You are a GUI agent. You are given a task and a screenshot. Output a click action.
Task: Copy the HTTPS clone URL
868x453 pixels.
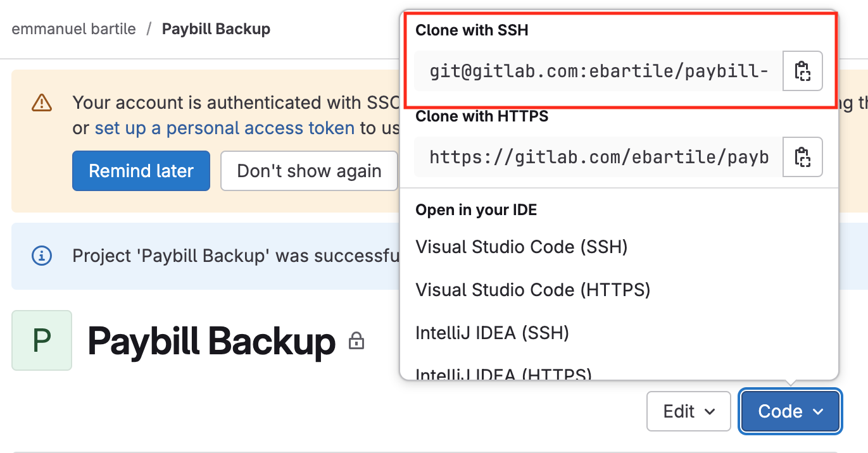(x=802, y=157)
